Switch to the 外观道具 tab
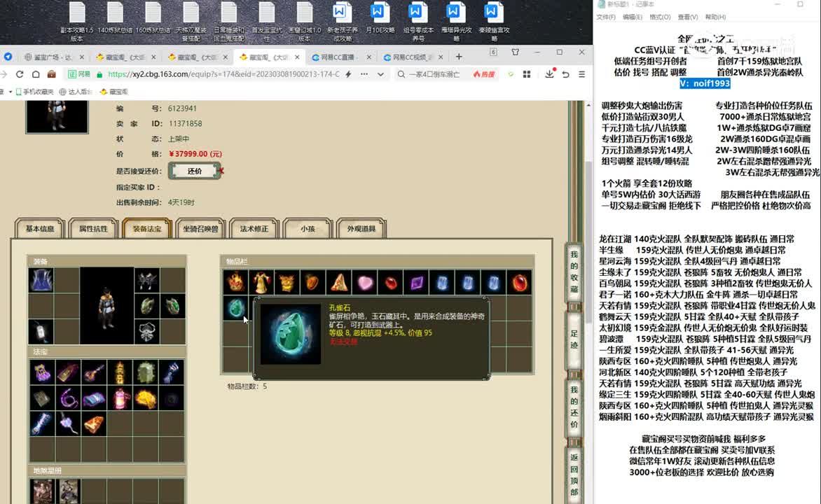This screenshot has height=504, width=821. point(361,229)
